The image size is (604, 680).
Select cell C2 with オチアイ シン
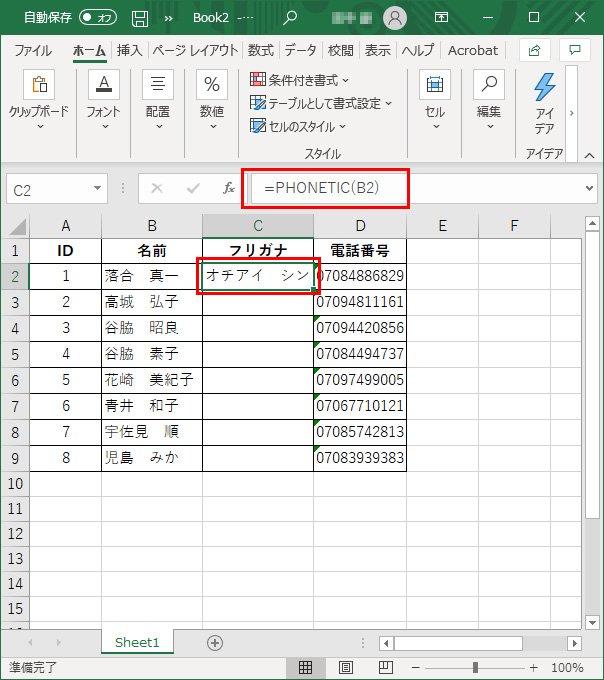258,276
